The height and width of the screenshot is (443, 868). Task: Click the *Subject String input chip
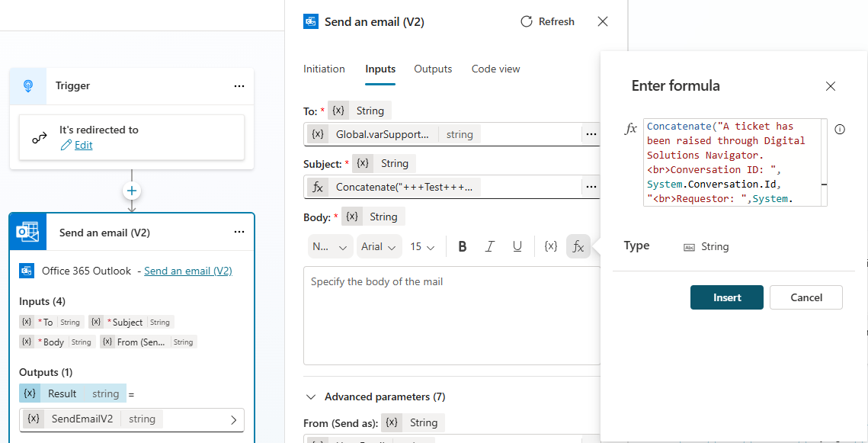coord(131,322)
